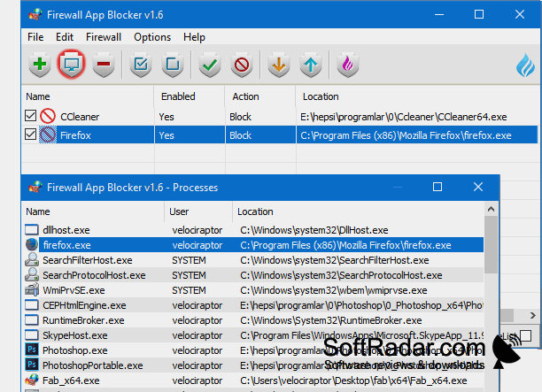Viewport: 542px width, 392px height.
Task: Click the red Block toolbar icon
Action: click(x=242, y=65)
